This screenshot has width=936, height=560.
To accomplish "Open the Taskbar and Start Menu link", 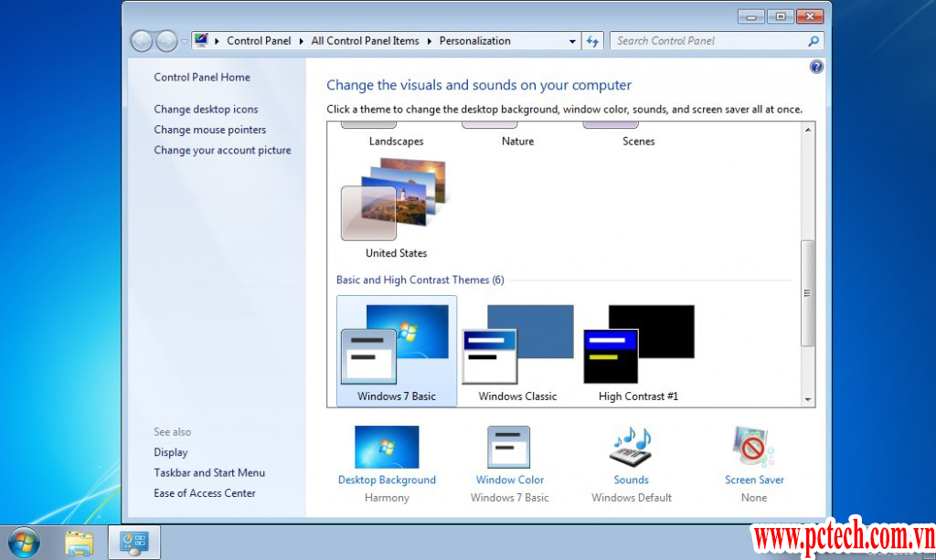I will (209, 473).
